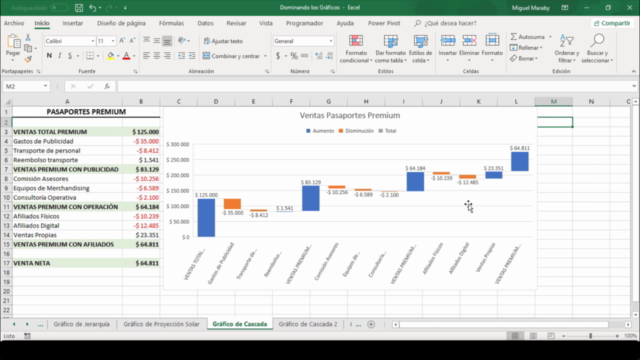
Task: Click the Format Painter brush icon
Action: [x=28, y=60]
